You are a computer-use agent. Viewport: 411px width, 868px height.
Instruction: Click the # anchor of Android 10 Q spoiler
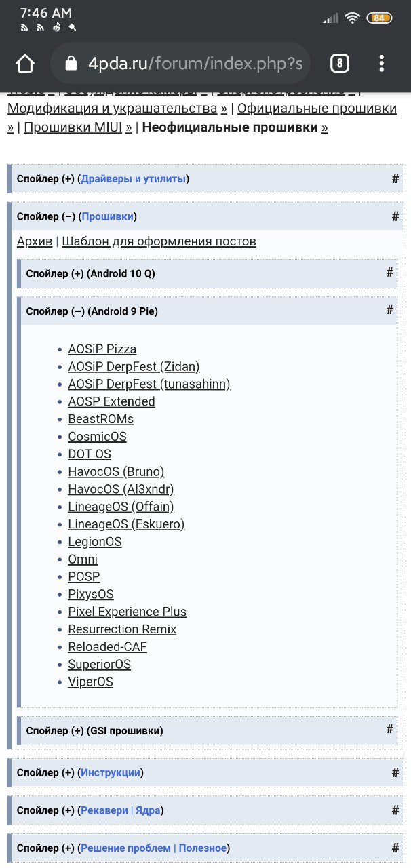390,272
